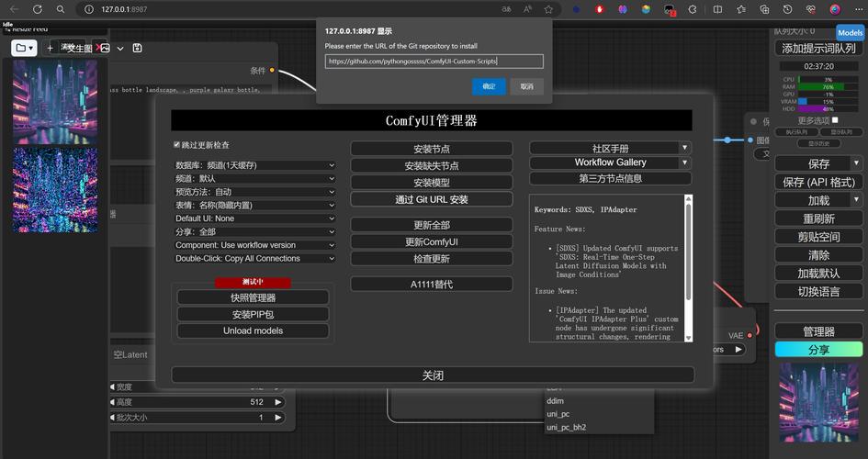Open the extension icon with red badge
The image size is (868, 459).
click(x=670, y=10)
